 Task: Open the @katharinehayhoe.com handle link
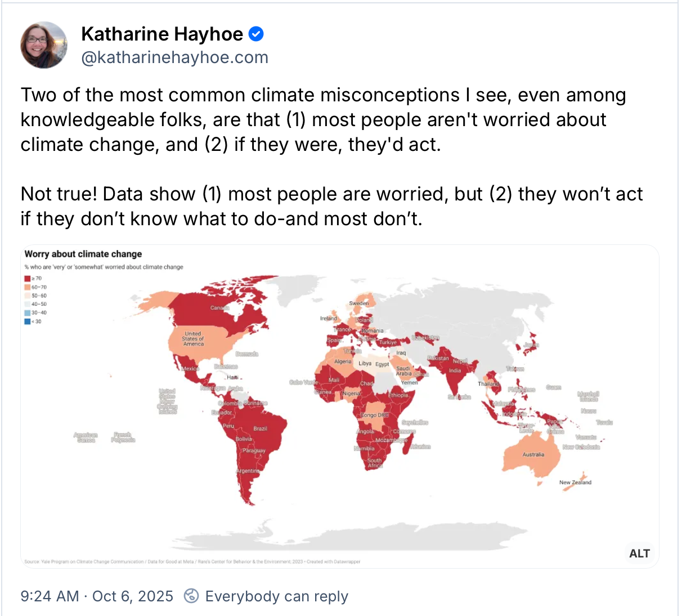pyautogui.click(x=175, y=57)
